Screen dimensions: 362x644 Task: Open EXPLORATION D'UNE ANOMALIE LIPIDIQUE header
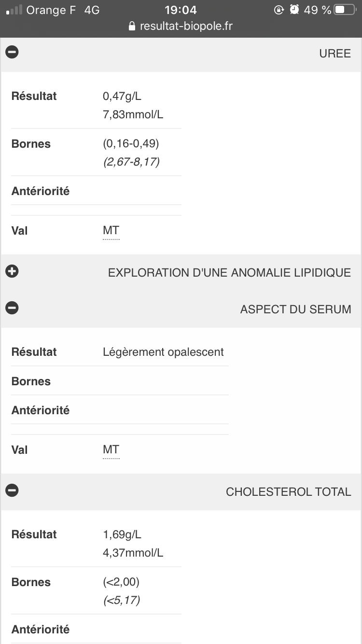click(229, 272)
